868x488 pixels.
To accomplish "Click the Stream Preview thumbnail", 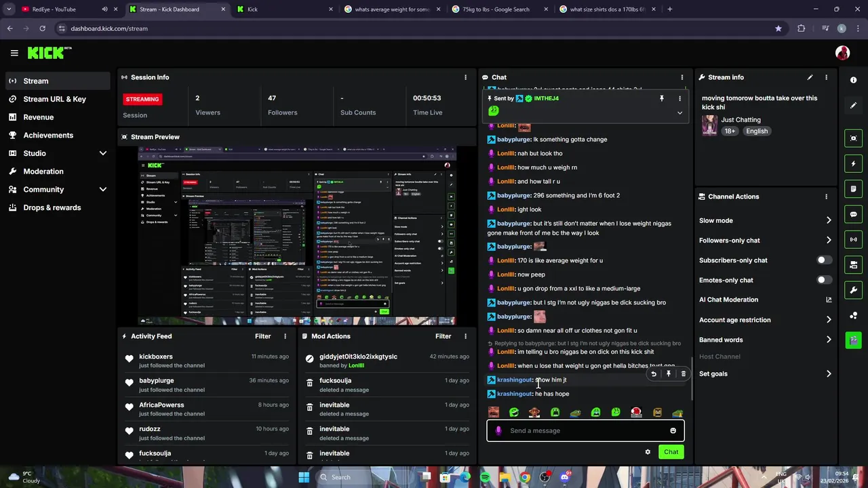I will pyautogui.click(x=297, y=235).
